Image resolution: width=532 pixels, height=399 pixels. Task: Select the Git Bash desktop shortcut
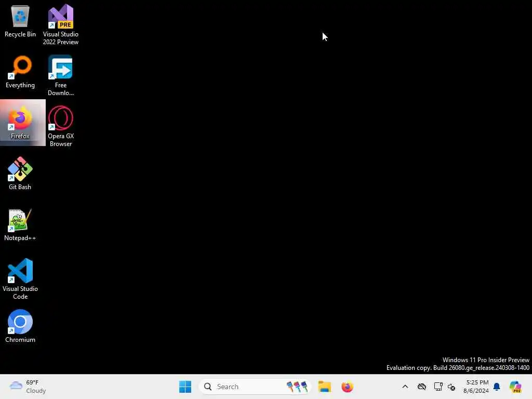click(x=20, y=174)
